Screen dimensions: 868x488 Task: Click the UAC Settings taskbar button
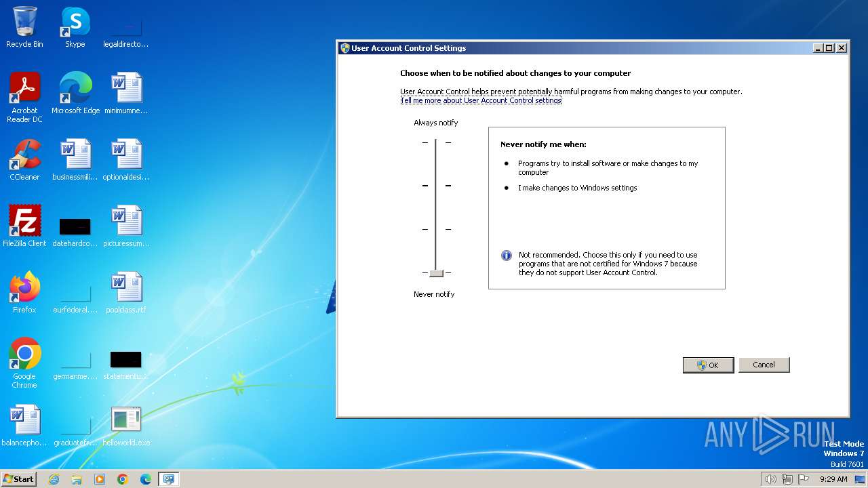point(168,479)
